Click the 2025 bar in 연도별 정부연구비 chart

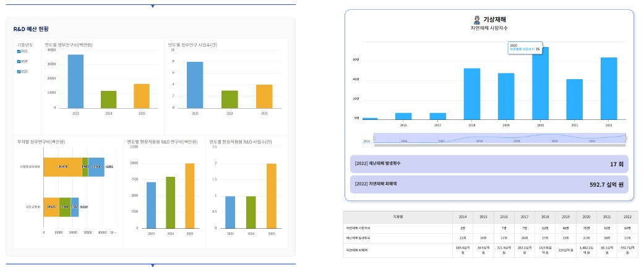click(x=141, y=96)
